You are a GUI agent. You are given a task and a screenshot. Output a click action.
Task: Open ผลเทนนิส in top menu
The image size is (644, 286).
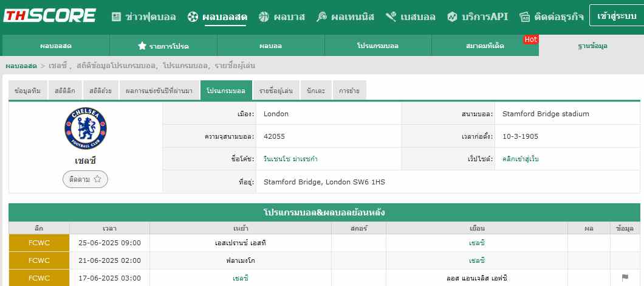[352, 17]
